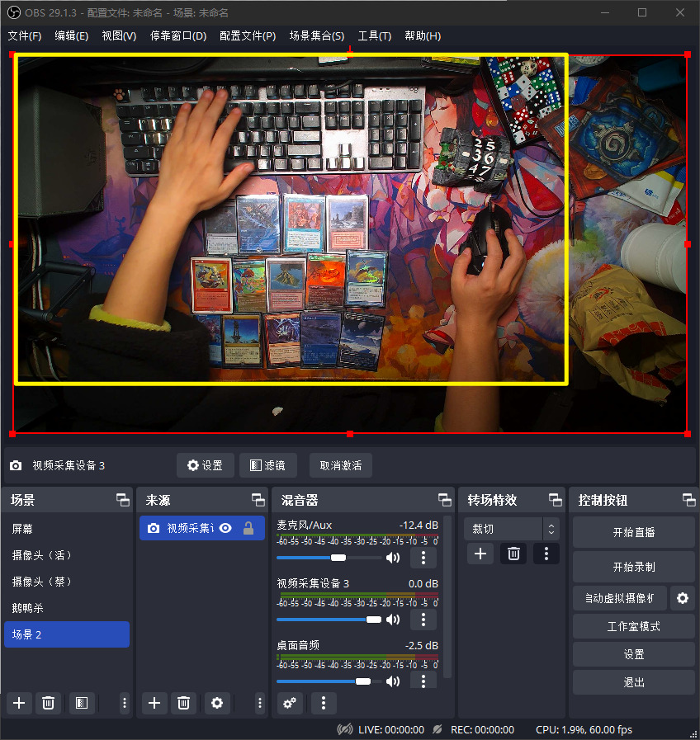Open 设置 in the controls panel
Viewport: 700px width, 740px height.
click(x=633, y=654)
